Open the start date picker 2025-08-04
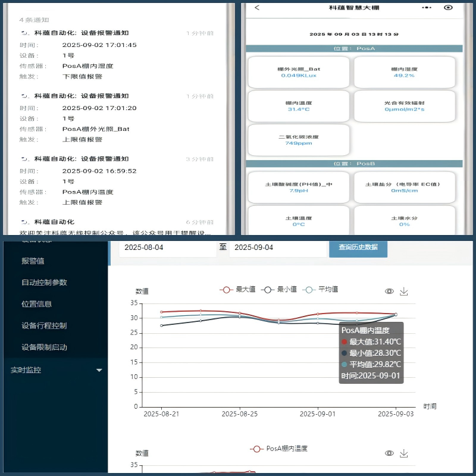Viewport: 476px width, 476px height. coord(167,248)
